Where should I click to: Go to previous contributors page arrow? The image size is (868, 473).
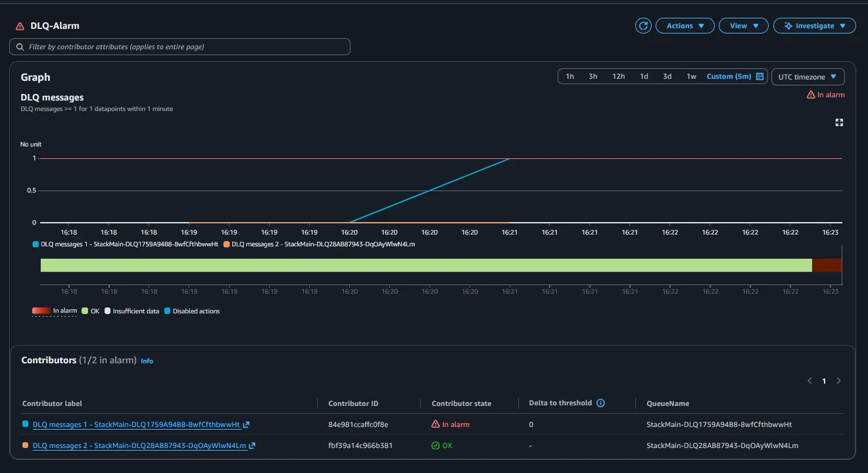pos(809,381)
